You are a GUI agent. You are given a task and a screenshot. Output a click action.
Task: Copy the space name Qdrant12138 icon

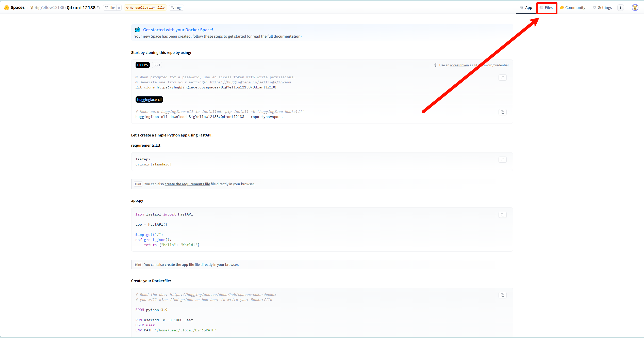pyautogui.click(x=99, y=8)
